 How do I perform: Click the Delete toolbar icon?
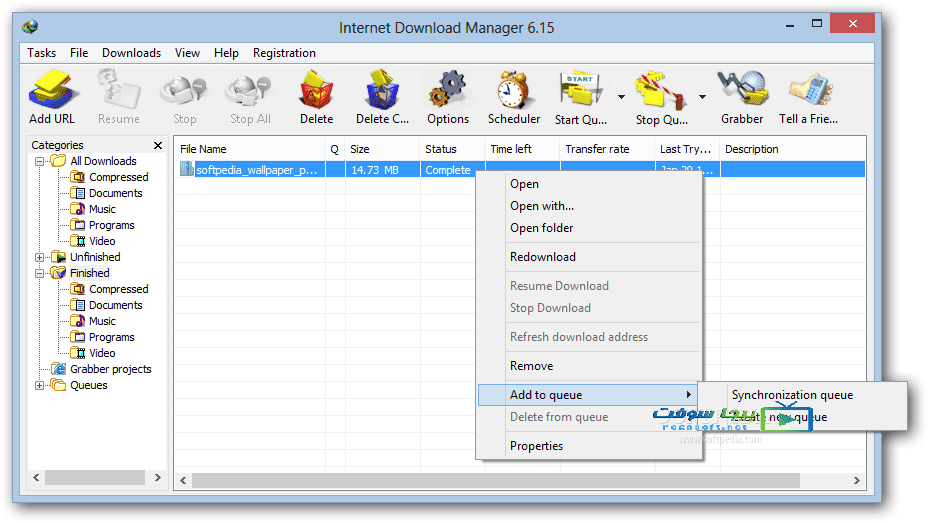point(316,90)
